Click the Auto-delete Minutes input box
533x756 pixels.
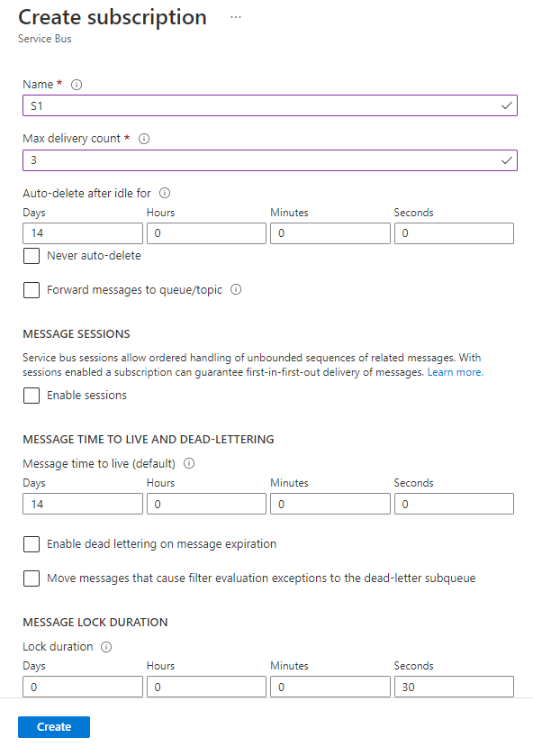pos(330,233)
